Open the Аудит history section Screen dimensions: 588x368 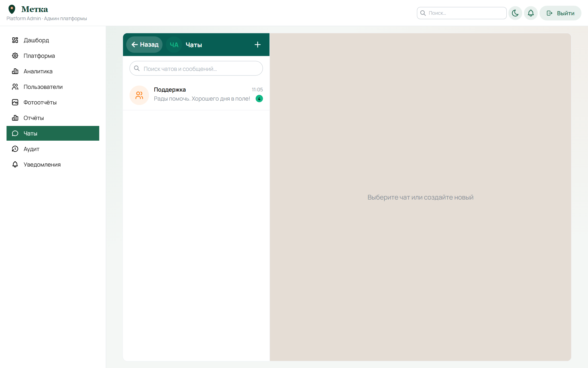pos(53,149)
